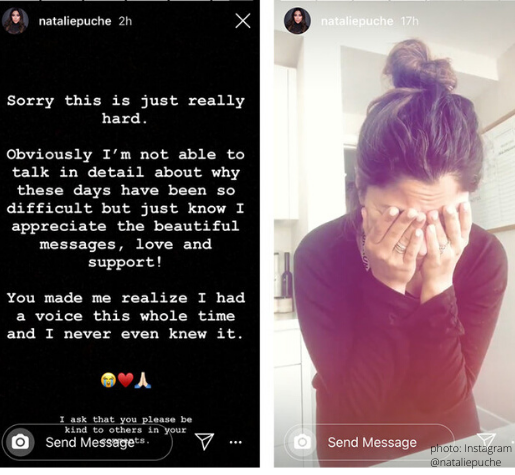Open the camera icon in the 2h story

click(x=20, y=442)
